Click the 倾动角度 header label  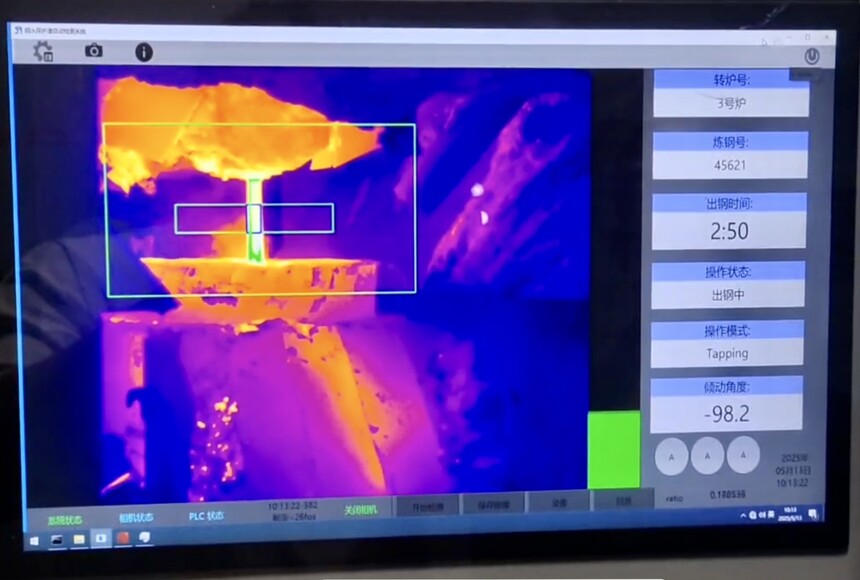(727, 387)
